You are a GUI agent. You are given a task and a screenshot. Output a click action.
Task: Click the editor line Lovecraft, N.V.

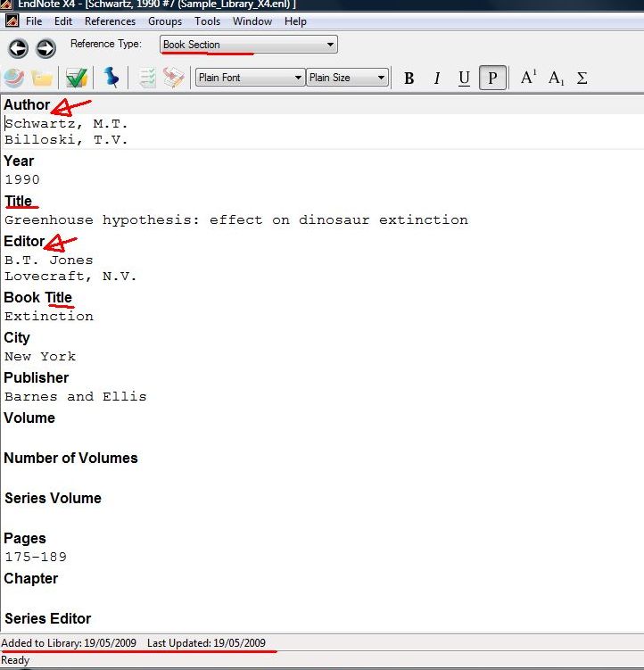(70, 276)
